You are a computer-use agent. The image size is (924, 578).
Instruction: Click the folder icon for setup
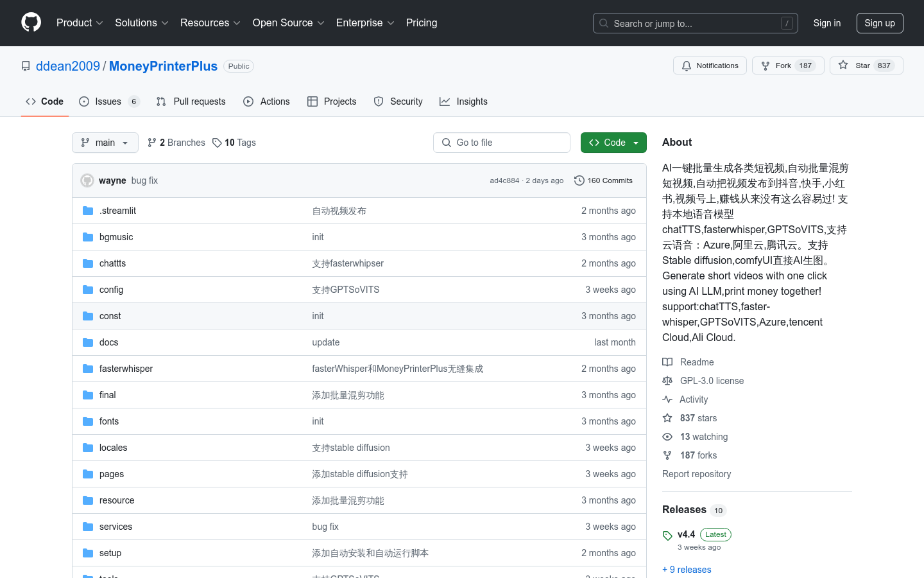pos(88,553)
